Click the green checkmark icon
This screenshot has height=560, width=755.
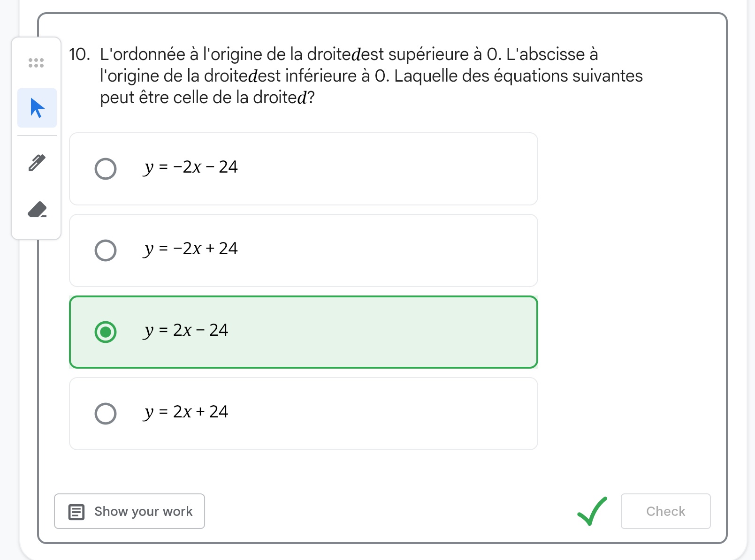pyautogui.click(x=592, y=511)
